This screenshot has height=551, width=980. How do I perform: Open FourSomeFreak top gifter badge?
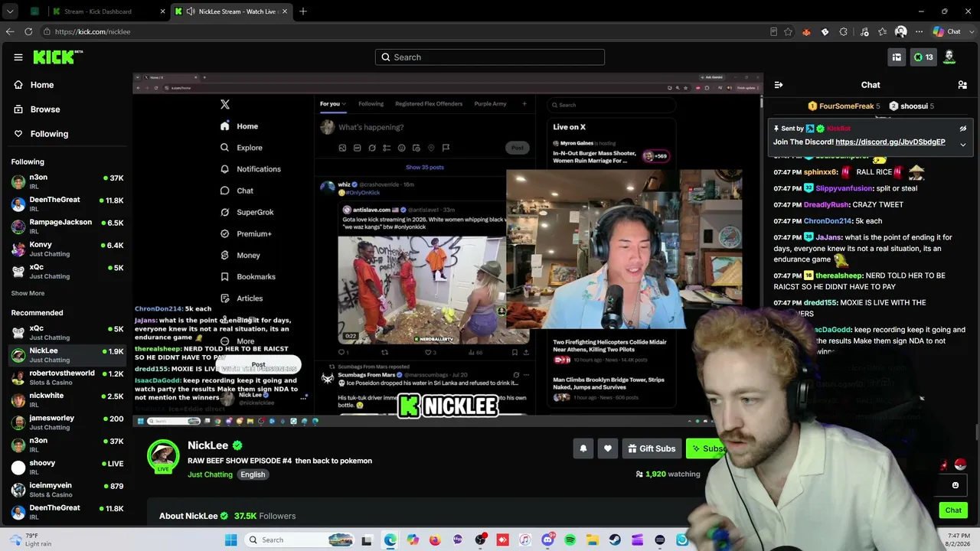[x=844, y=106]
